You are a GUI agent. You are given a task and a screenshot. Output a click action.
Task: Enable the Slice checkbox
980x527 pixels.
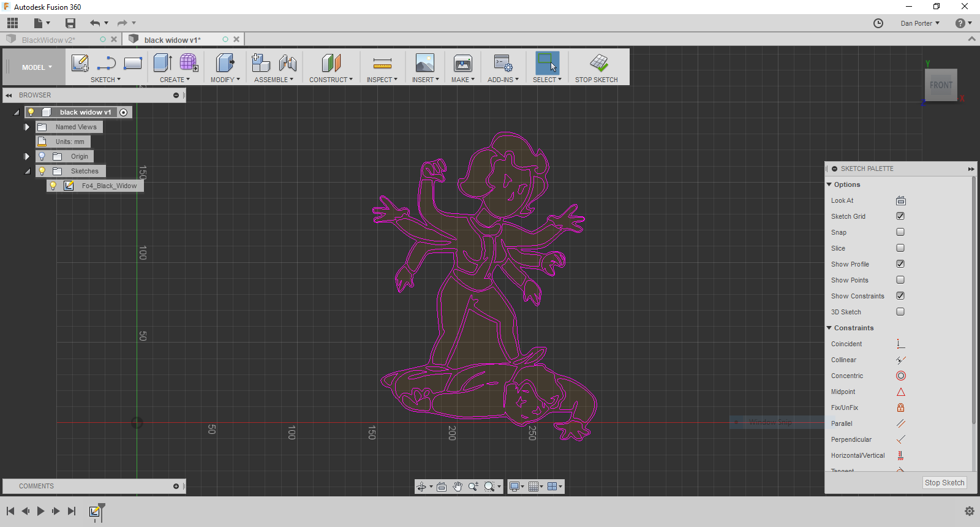[x=900, y=248]
